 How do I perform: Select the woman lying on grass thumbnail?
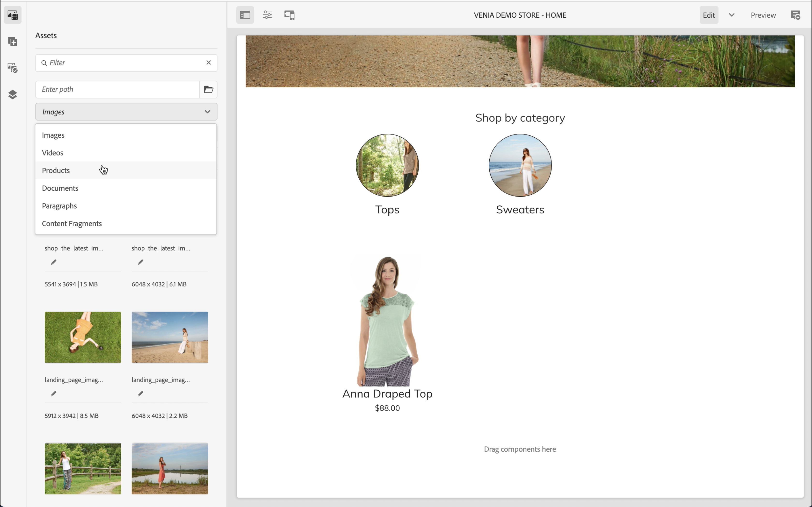click(x=83, y=337)
